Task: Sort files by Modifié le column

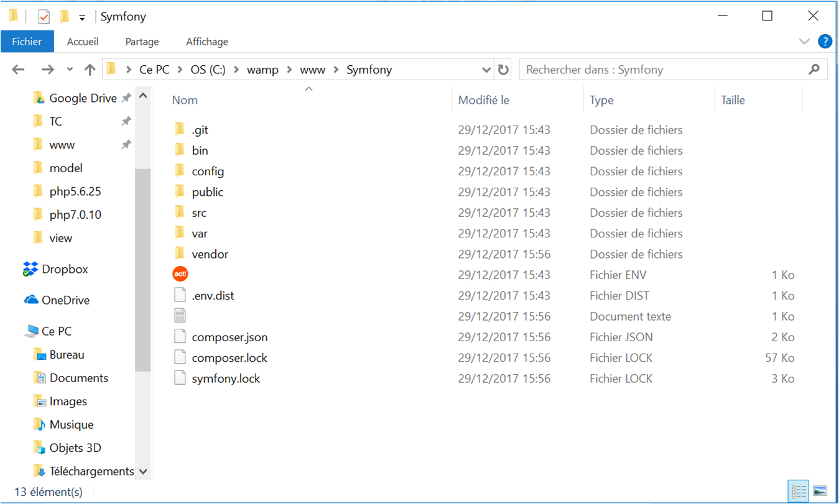Action: click(483, 100)
